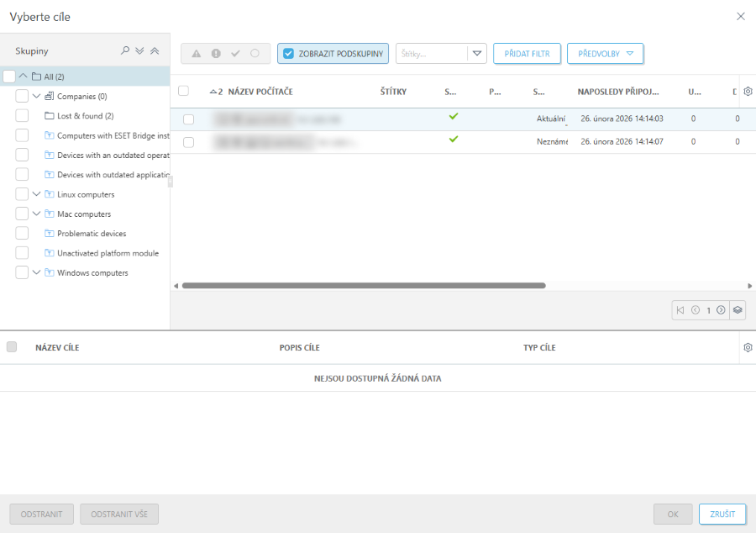Click the horizontal scrollbar thumb

364,286
